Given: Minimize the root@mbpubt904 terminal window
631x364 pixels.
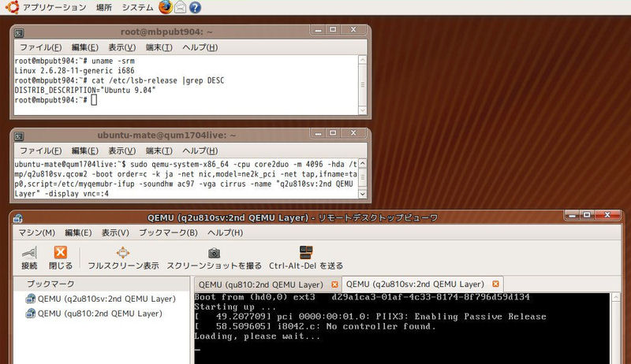Looking at the screenshot, I should (318, 30).
